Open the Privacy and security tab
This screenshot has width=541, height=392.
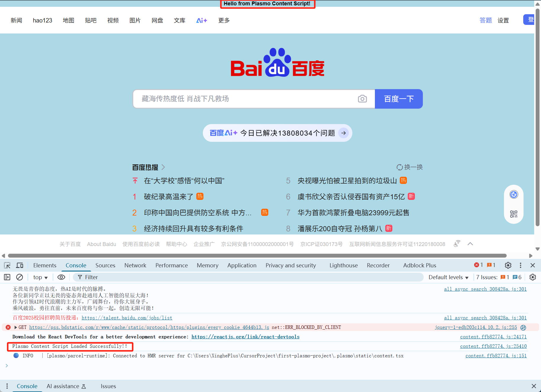click(291, 265)
